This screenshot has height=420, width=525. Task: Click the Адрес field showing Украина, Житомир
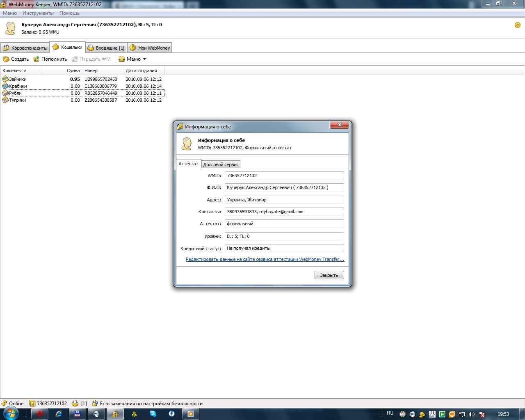(284, 200)
